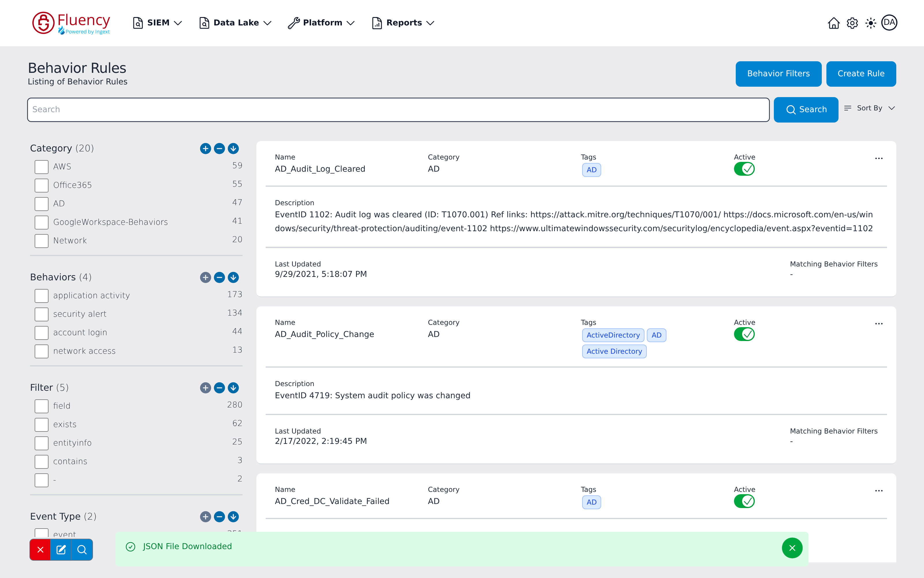Click magnifier icon in bottom-left toolbar

(x=82, y=550)
